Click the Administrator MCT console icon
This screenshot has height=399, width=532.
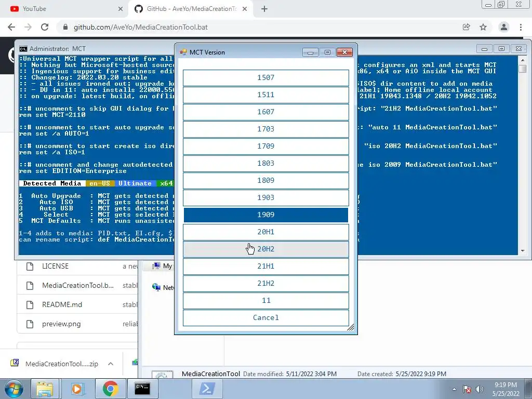[23, 48]
